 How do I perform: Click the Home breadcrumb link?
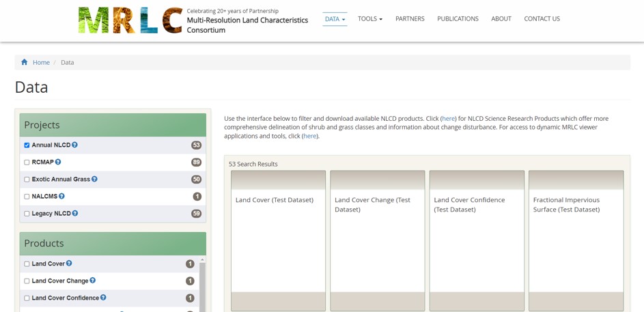pyautogui.click(x=41, y=62)
